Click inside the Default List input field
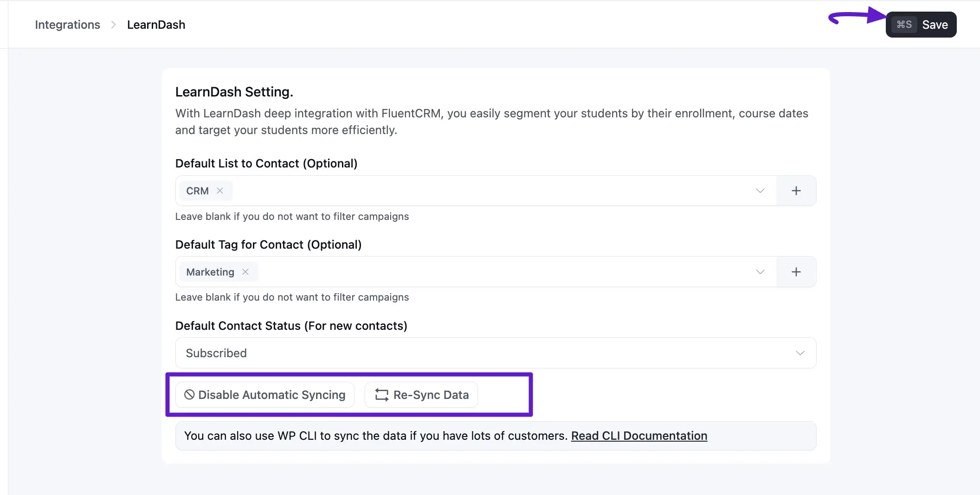 point(476,191)
